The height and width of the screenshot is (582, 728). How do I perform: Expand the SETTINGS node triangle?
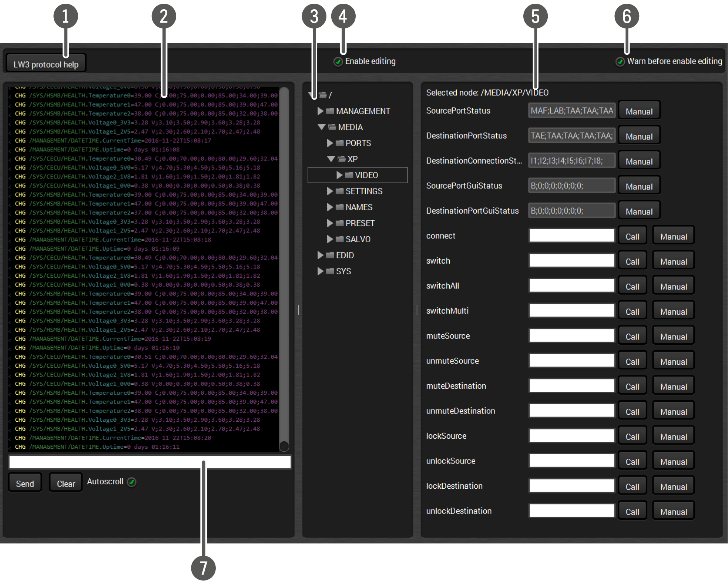pos(330,191)
